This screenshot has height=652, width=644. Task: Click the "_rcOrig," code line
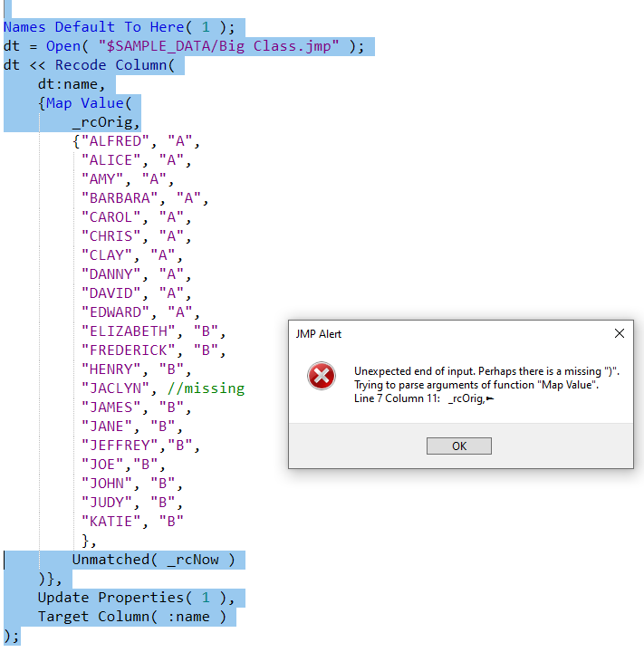click(x=106, y=122)
